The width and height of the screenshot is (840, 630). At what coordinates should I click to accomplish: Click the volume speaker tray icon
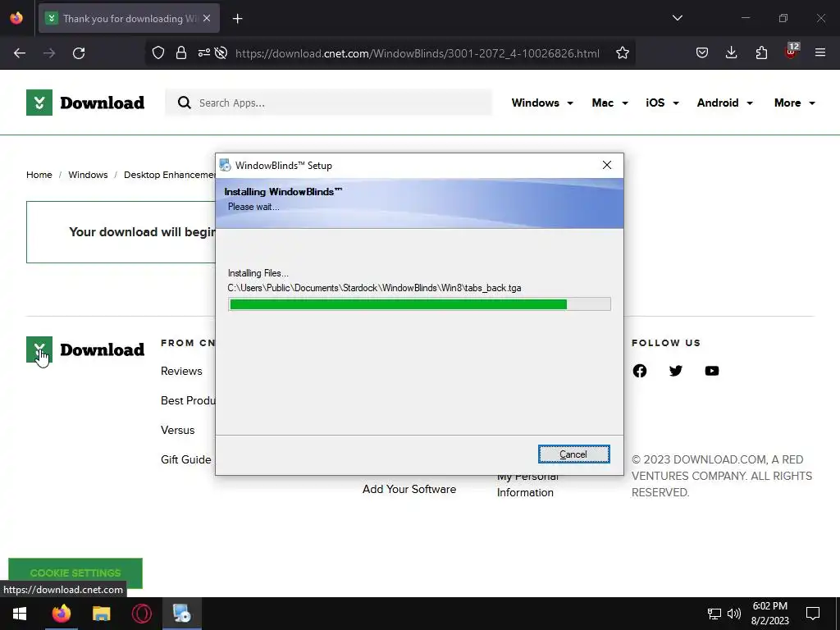tap(734, 614)
